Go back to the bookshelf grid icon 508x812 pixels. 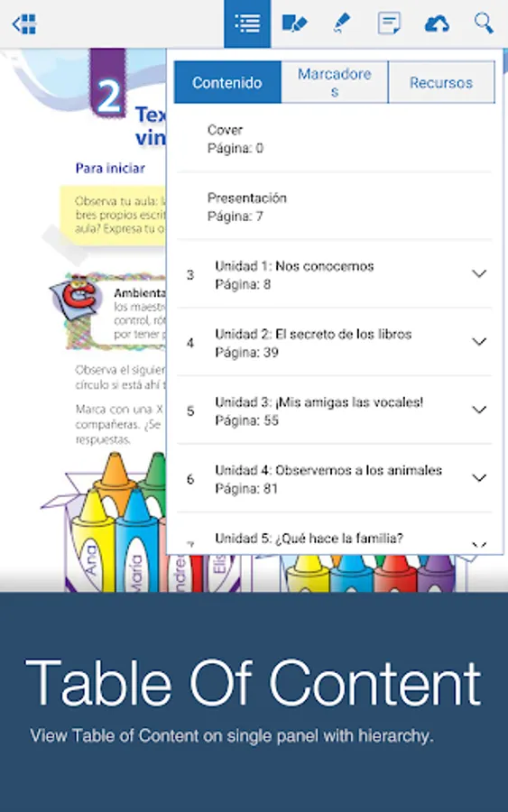[24, 23]
